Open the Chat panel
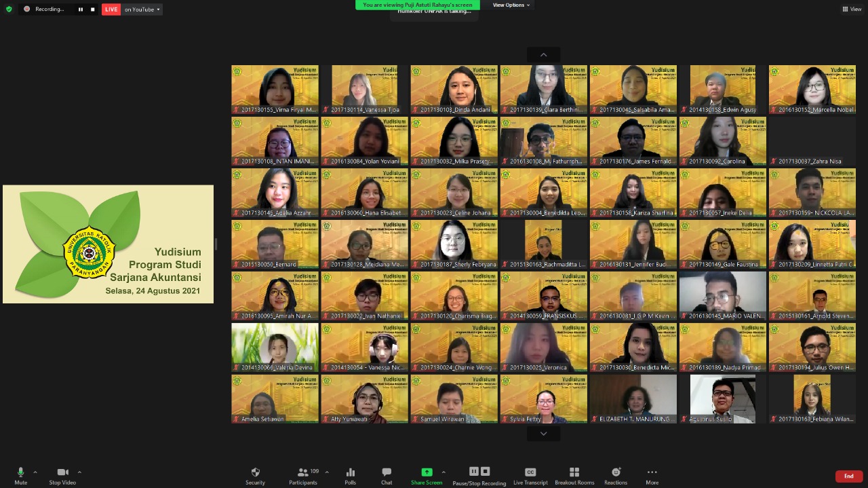 387,475
